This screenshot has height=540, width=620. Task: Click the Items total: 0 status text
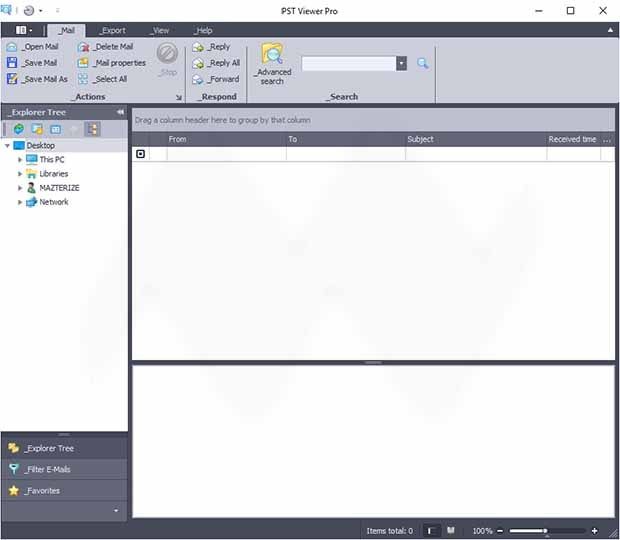click(x=389, y=531)
